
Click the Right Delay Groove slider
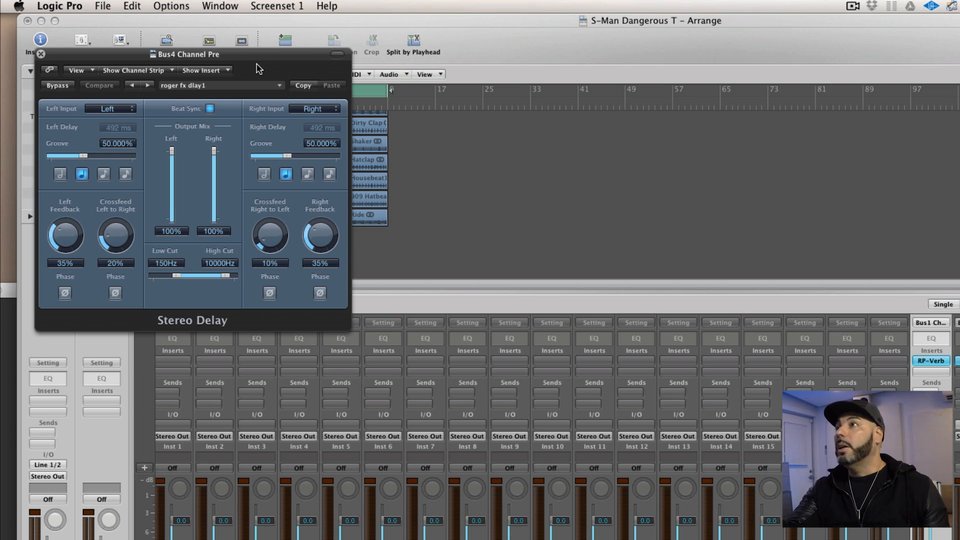pyautogui.click(x=295, y=156)
